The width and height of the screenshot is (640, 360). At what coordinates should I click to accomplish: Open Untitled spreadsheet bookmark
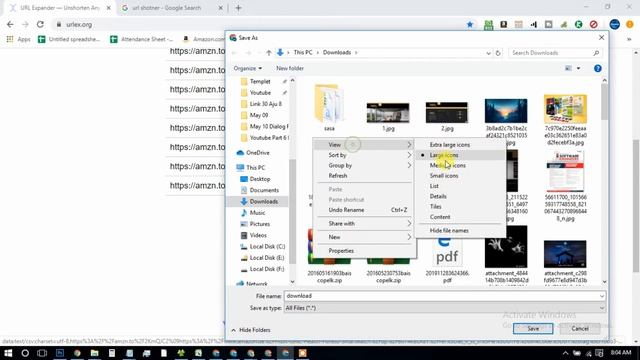click(x=69, y=39)
